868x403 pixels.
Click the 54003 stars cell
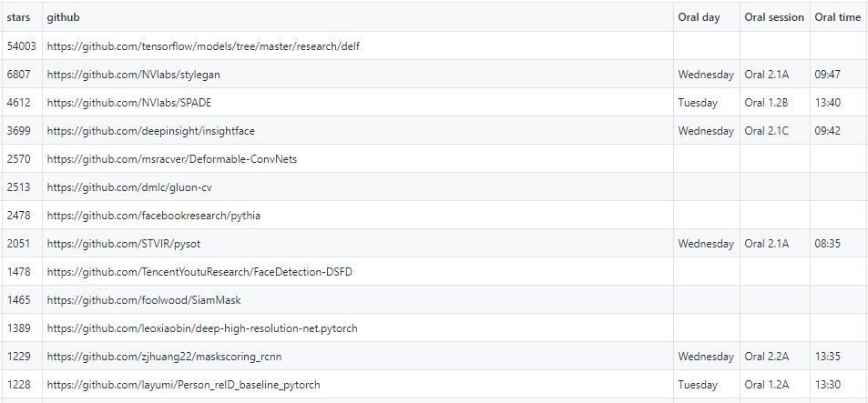(21, 46)
